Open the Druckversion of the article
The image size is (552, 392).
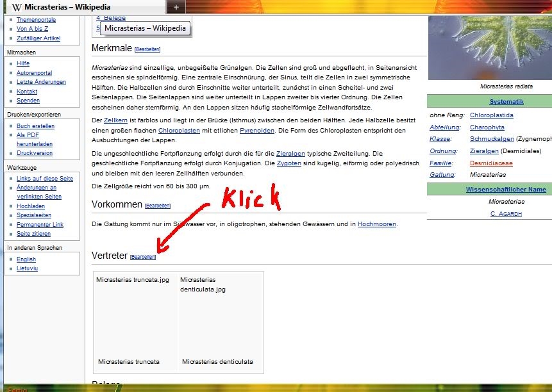[x=35, y=153]
